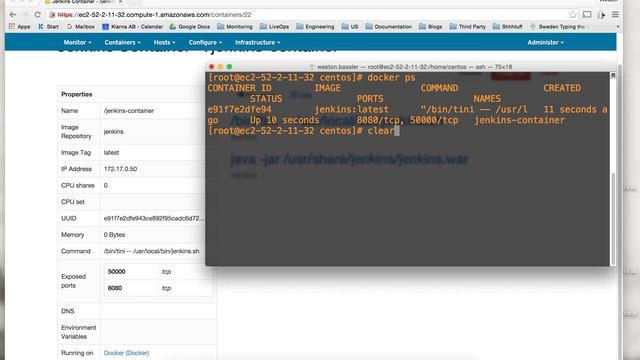This screenshot has width=640, height=360.
Task: Expand the Configure navigation menu
Action: coord(205,42)
